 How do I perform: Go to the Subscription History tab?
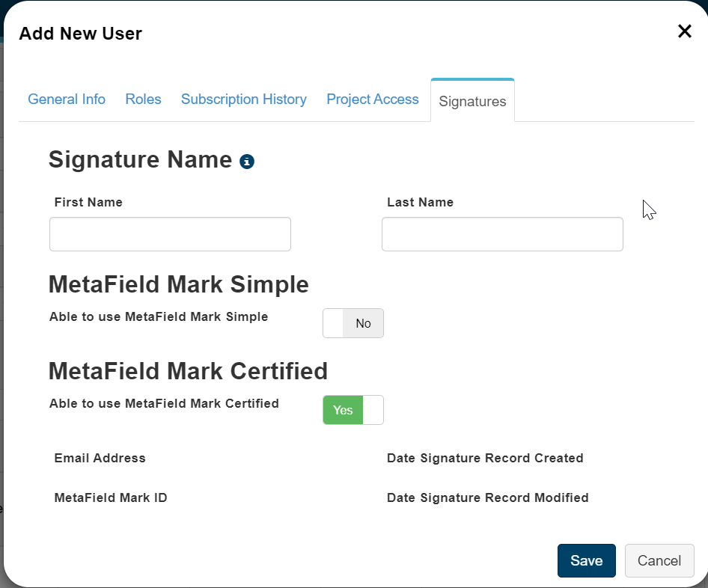point(244,99)
